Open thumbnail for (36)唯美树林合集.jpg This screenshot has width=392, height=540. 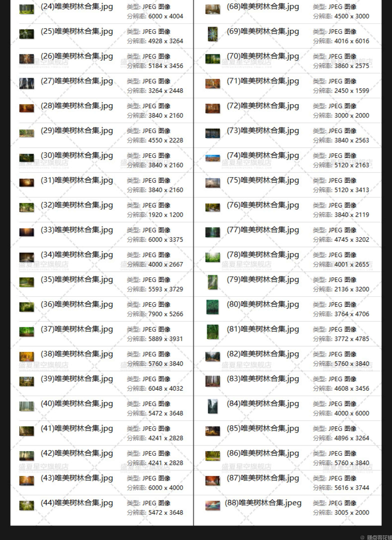click(27, 307)
